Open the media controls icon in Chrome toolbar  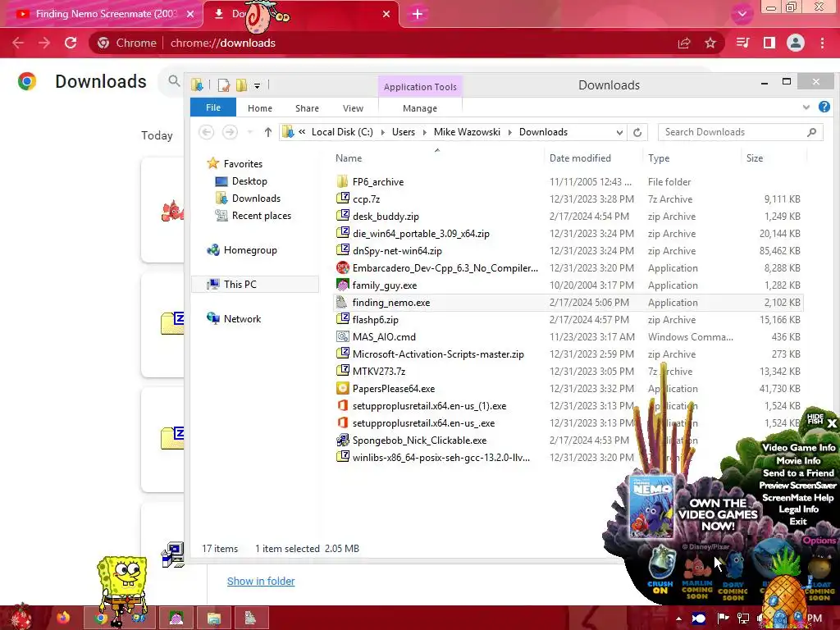pos(742,43)
